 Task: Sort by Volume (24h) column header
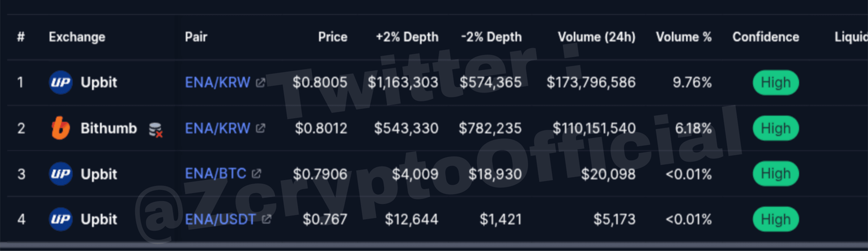coord(596,37)
